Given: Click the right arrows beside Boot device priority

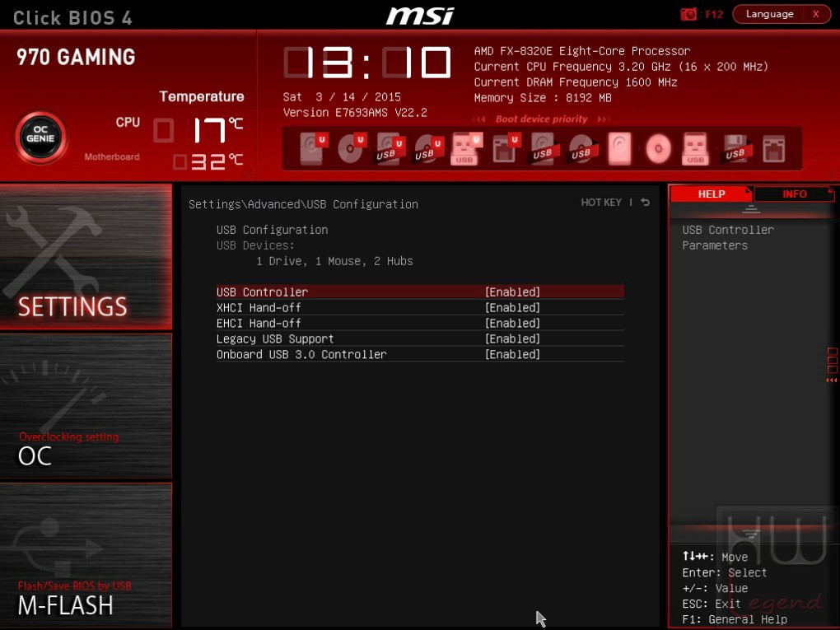Looking at the screenshot, I should (x=603, y=119).
